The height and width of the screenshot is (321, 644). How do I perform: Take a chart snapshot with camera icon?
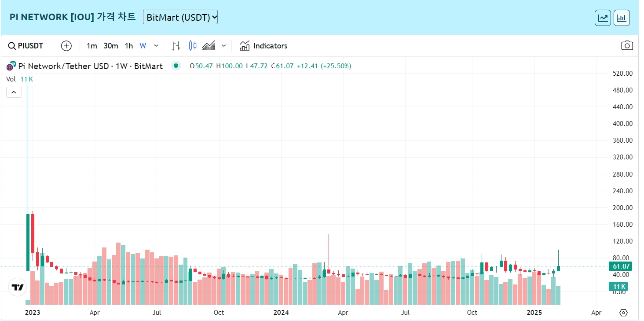point(627,46)
